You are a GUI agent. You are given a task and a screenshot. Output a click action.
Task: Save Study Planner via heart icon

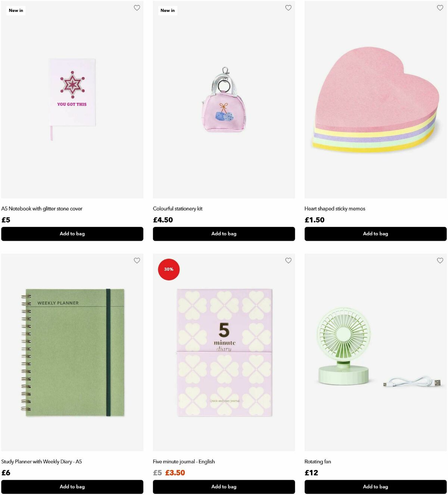(137, 261)
